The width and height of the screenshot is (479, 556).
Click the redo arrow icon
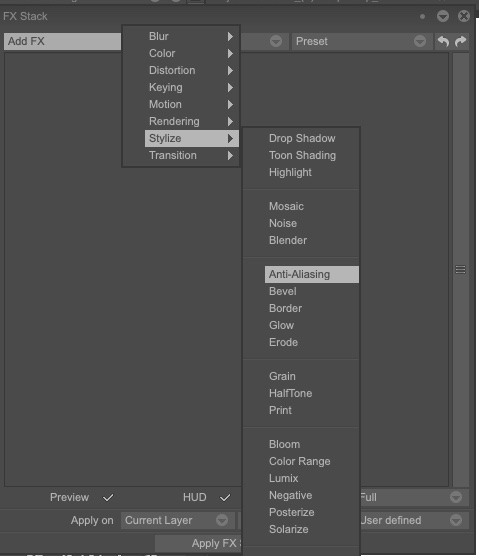click(461, 41)
